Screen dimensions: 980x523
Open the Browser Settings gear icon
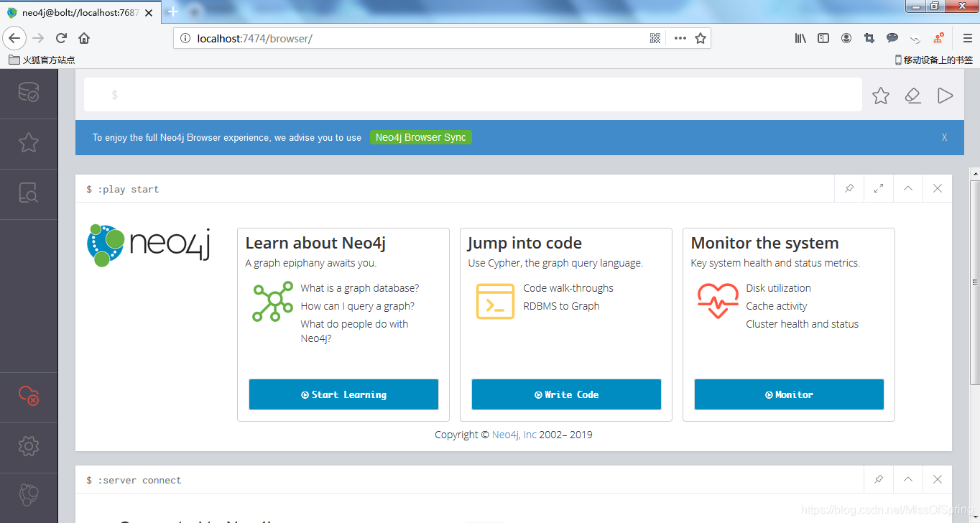pos(29,446)
